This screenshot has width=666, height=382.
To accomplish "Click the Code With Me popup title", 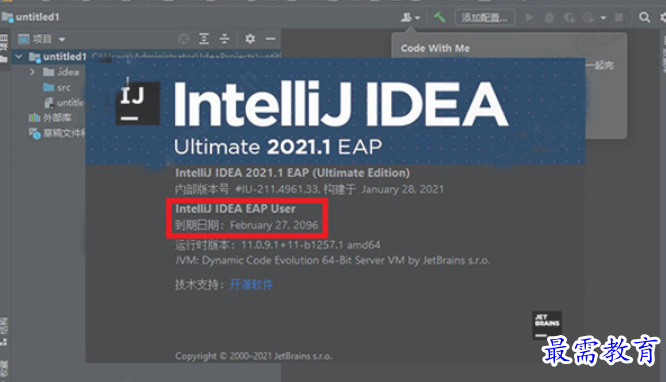I will (x=435, y=48).
